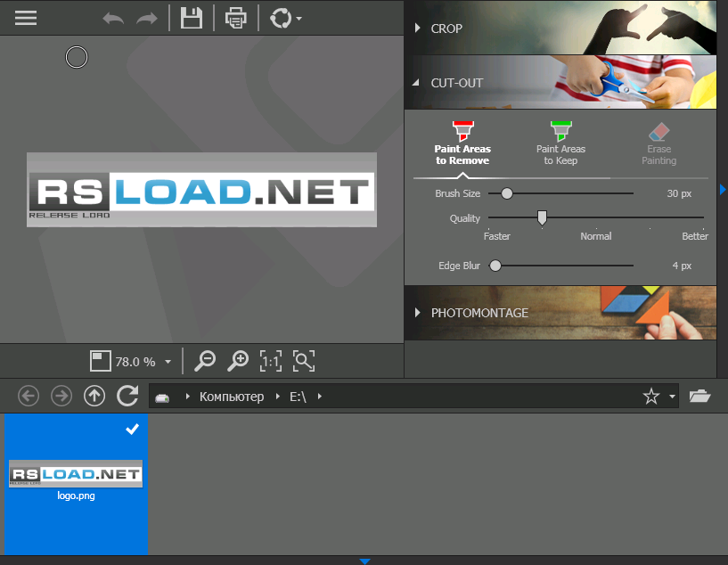Collapse the right panel blue arrow

pos(723,190)
